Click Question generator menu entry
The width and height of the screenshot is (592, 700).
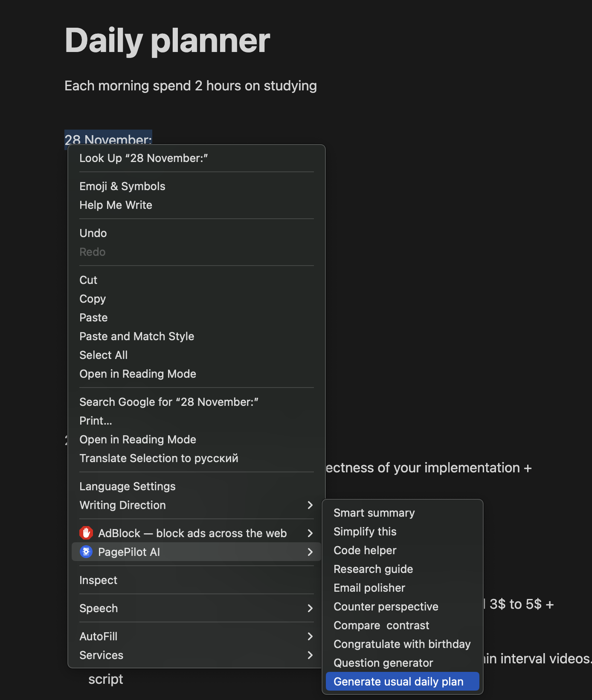[x=383, y=663]
